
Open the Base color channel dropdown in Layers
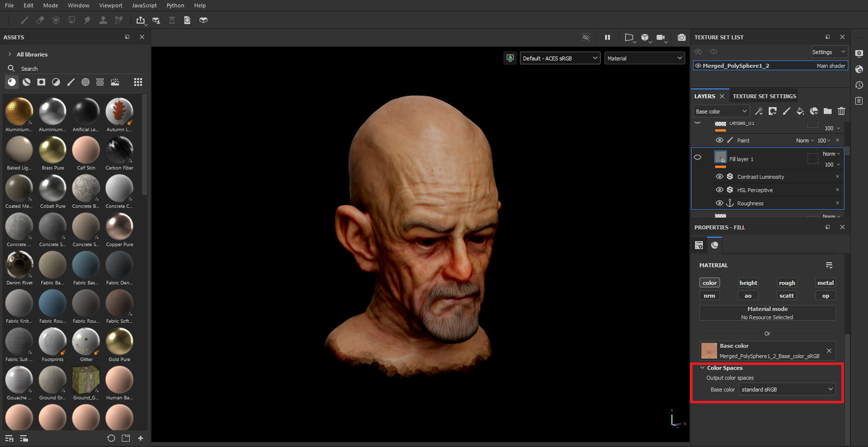point(721,112)
